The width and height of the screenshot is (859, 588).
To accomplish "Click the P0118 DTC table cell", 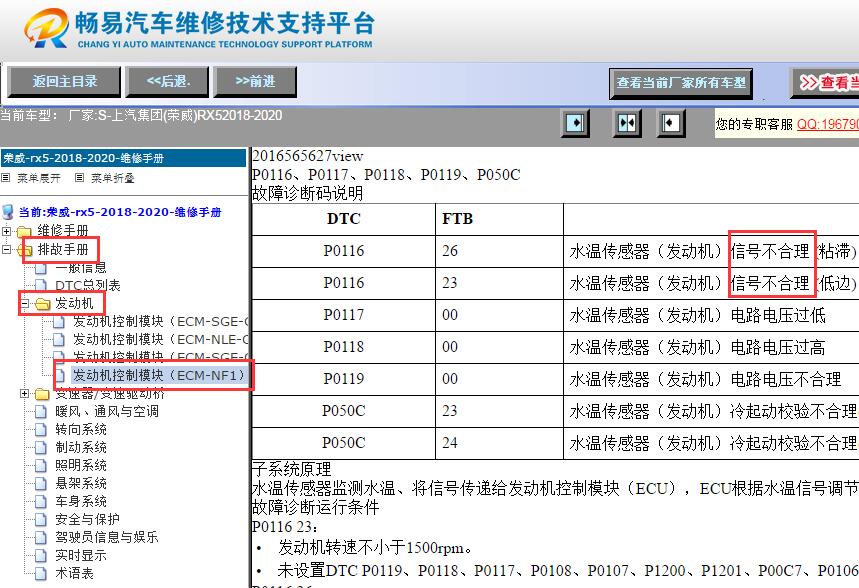I will [x=343, y=347].
